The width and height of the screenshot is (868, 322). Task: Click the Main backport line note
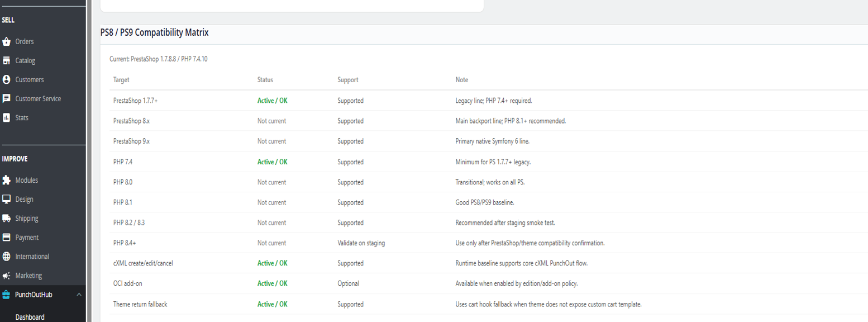pos(511,121)
